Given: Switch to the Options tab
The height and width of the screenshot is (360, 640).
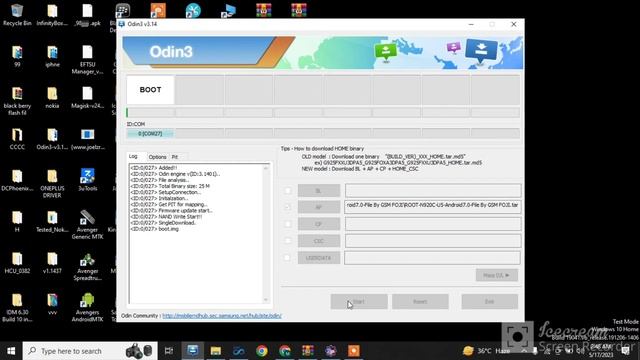Looking at the screenshot, I should [x=157, y=157].
